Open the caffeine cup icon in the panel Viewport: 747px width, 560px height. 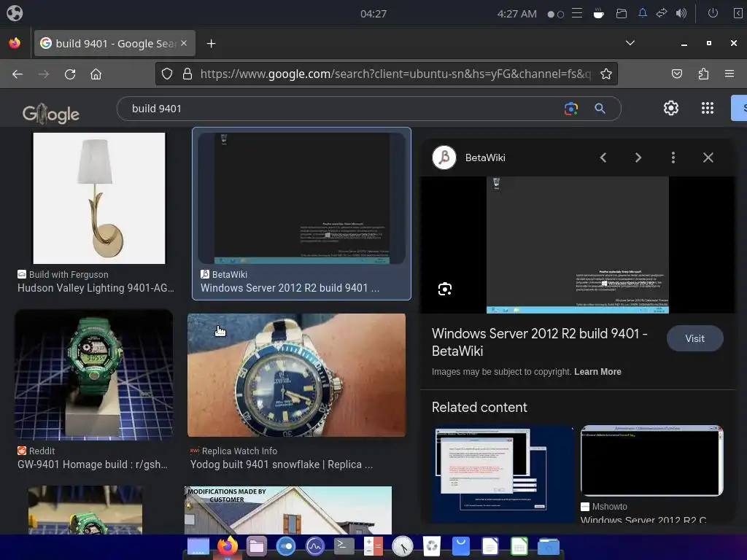599,13
